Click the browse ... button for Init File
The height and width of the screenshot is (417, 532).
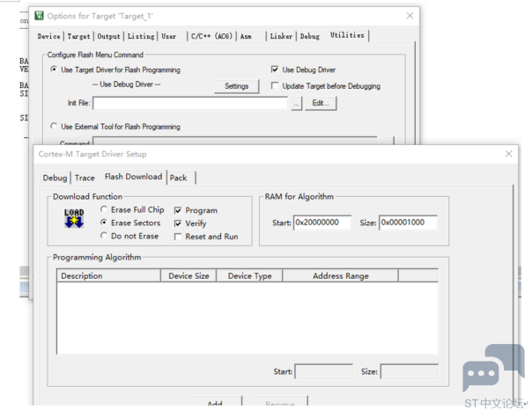pos(297,103)
